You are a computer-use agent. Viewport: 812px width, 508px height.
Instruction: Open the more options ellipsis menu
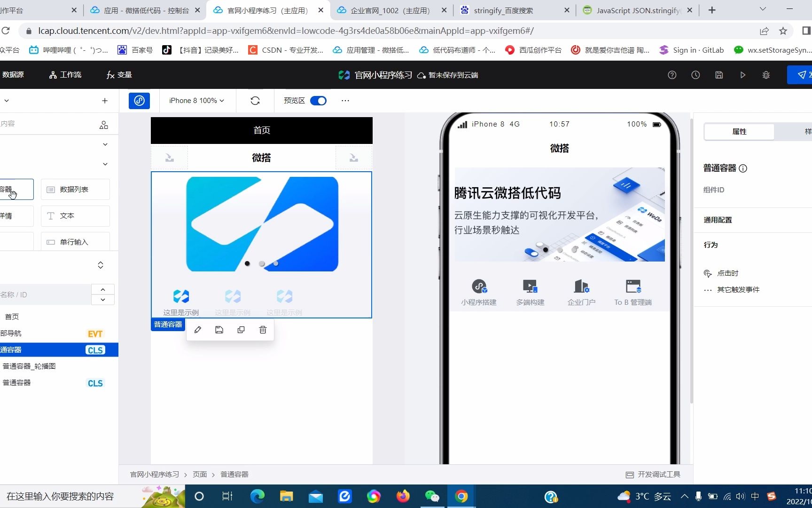pyautogui.click(x=345, y=101)
